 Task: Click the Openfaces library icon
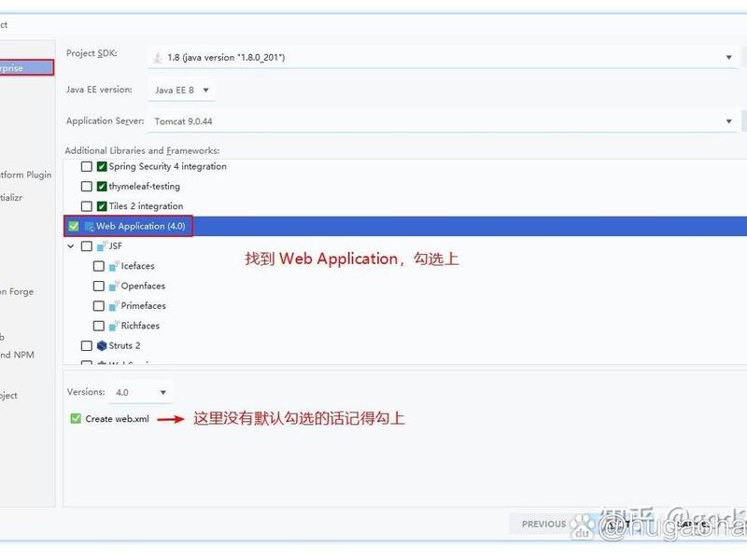point(113,287)
